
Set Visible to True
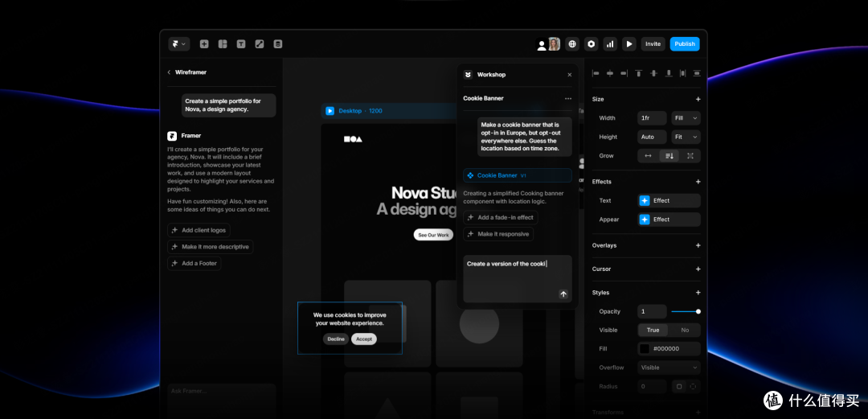653,331
